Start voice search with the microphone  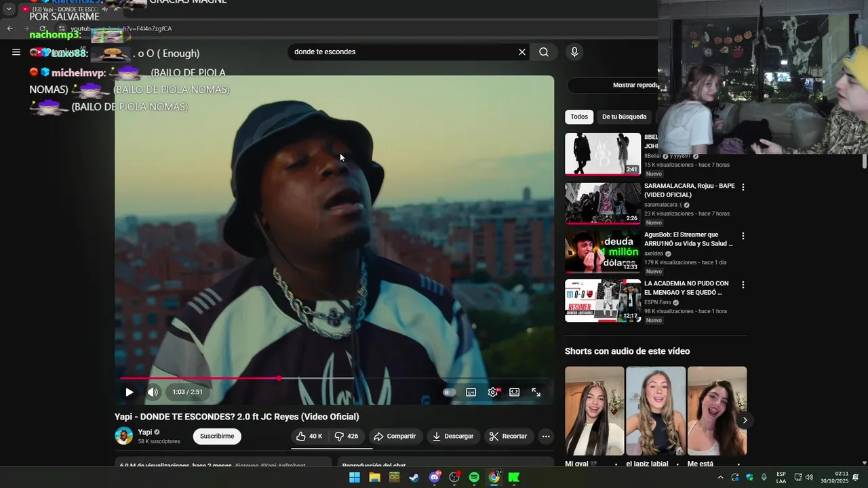574,52
